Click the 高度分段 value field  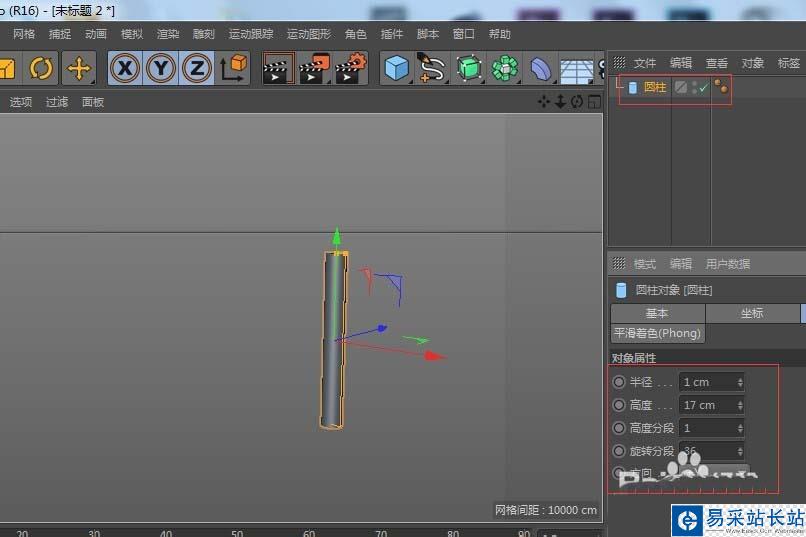point(711,428)
